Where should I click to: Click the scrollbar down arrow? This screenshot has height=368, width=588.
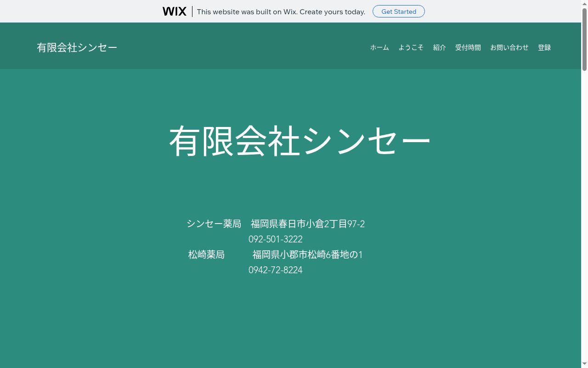[x=584, y=364]
